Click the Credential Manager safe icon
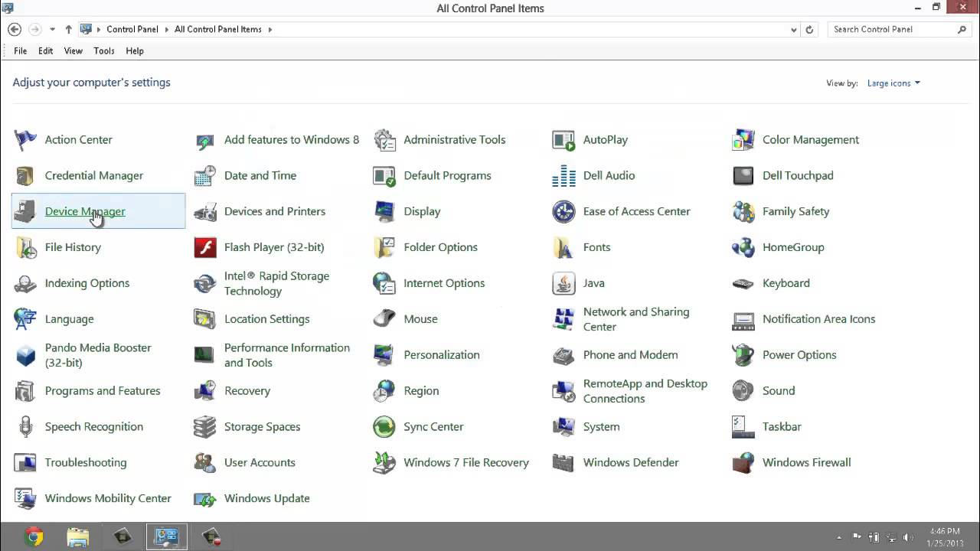Screen dimensions: 980x551 click(25, 176)
